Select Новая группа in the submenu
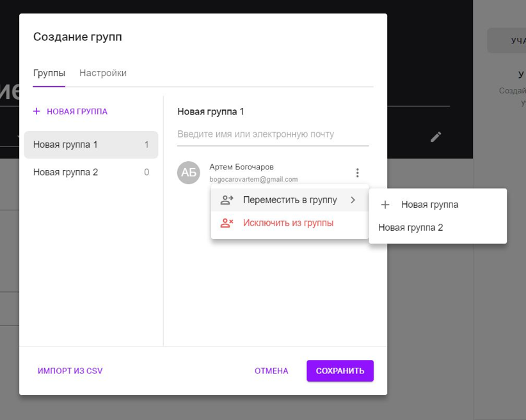 (438, 205)
